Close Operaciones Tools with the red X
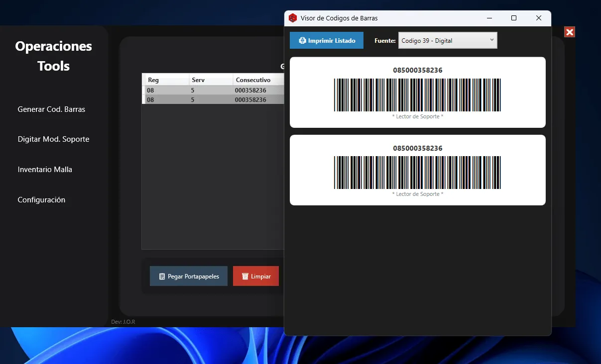601x364 pixels. [570, 32]
